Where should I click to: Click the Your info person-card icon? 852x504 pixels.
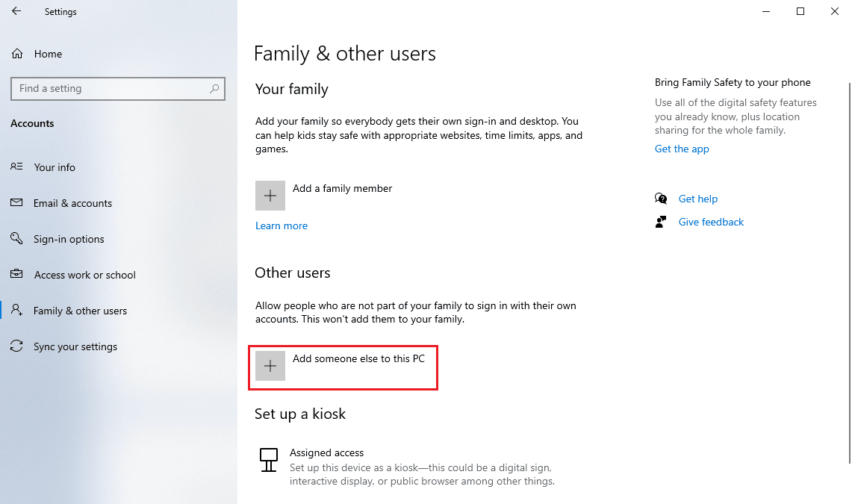coord(16,167)
